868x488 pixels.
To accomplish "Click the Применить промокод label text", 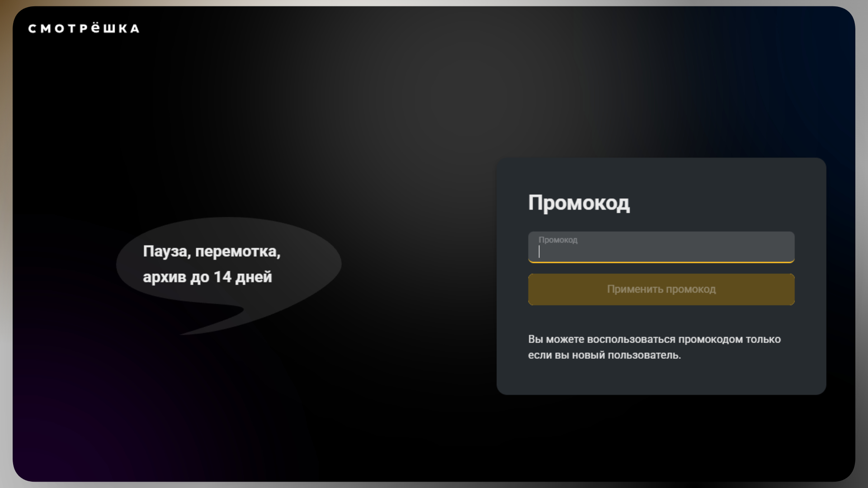I will [660, 289].
